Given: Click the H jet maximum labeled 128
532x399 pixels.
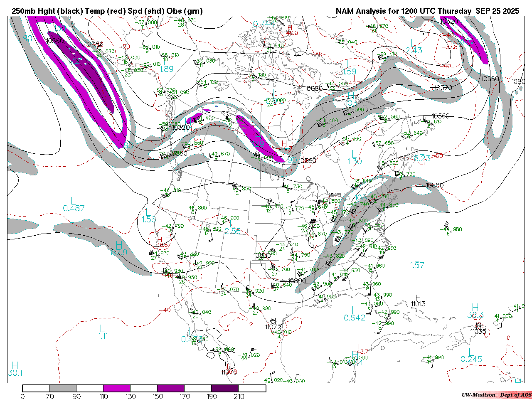Looking at the screenshot, I should click(x=258, y=138).
